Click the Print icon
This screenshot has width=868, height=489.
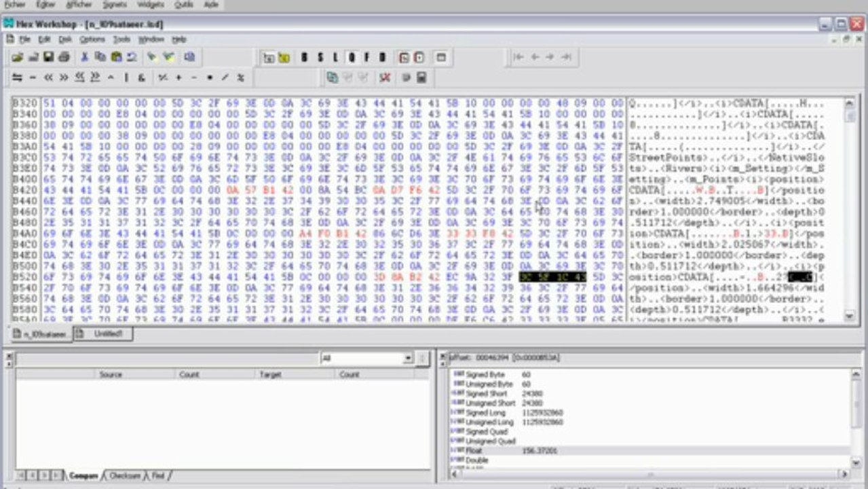[64, 58]
